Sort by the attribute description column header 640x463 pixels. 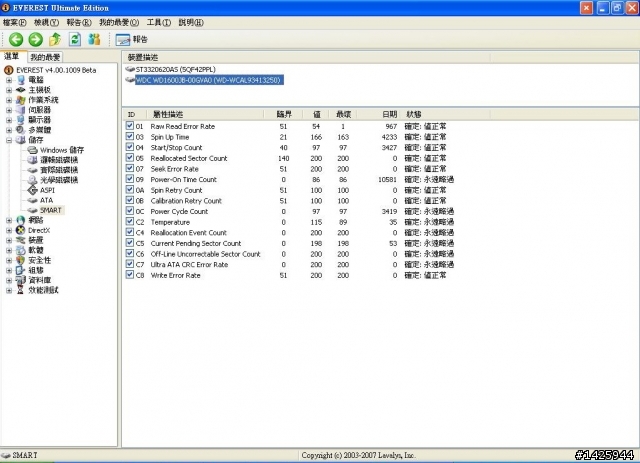(205, 114)
